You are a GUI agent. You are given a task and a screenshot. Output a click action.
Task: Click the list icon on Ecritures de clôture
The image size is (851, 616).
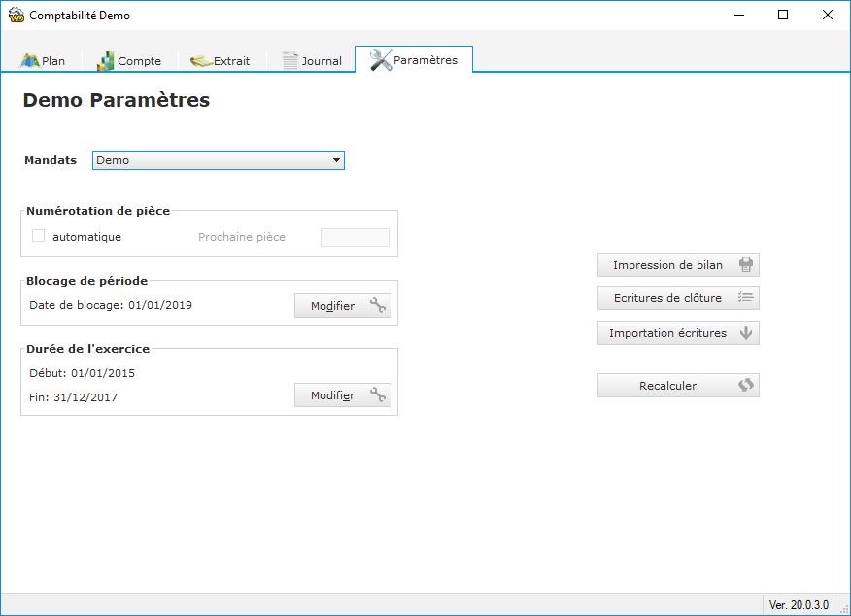pos(746,297)
